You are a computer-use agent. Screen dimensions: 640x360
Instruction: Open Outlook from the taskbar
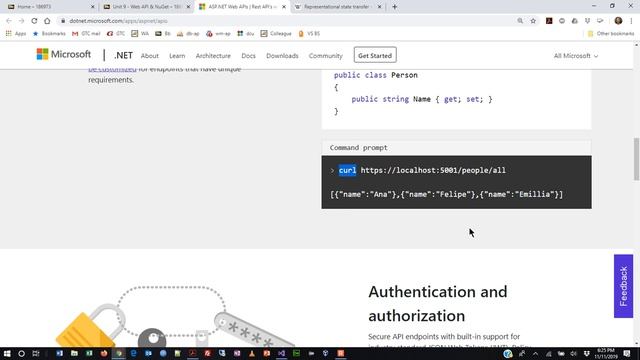click(148, 353)
